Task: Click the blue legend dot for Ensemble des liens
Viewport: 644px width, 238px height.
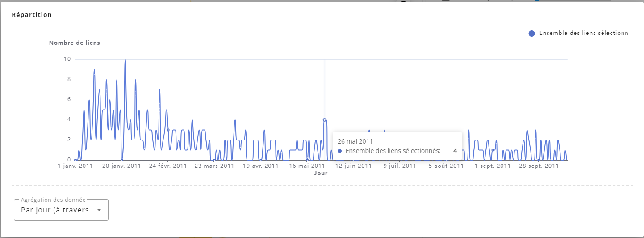Action: tap(531, 33)
